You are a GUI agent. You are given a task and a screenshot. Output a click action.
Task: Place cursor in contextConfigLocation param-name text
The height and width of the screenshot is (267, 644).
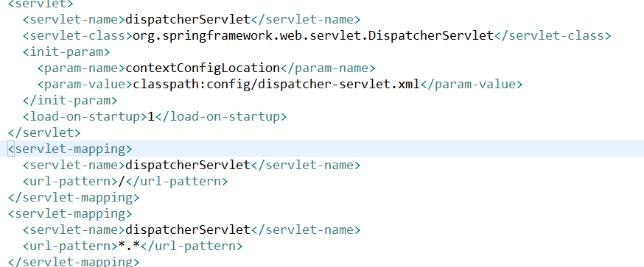(x=203, y=68)
